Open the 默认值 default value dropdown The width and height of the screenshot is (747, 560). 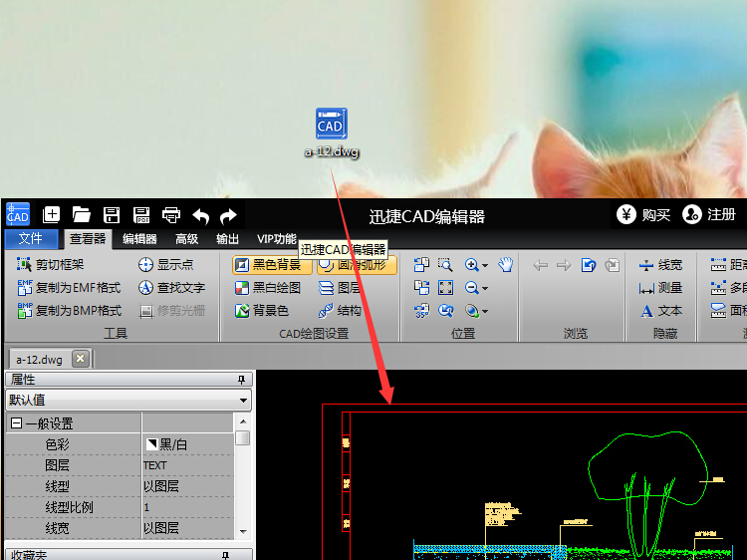128,400
